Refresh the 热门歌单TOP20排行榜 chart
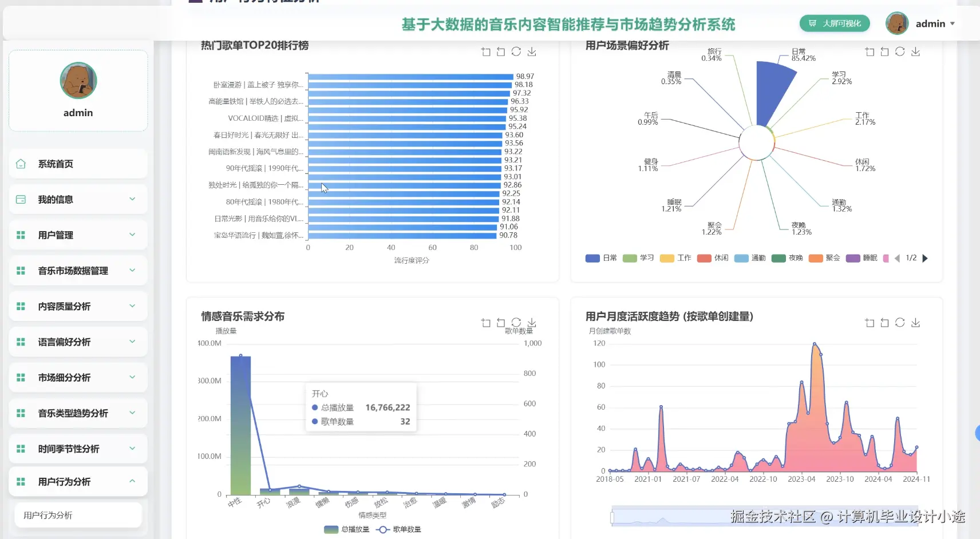Image resolution: width=980 pixels, height=539 pixels. coord(517,51)
